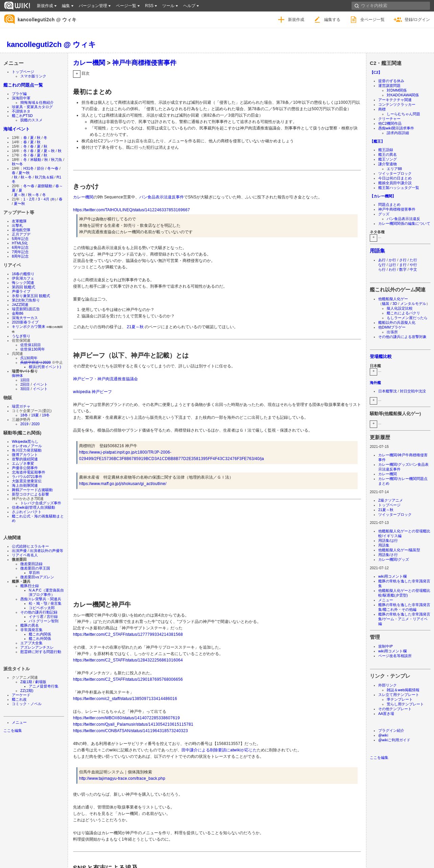
Task: Open 友軍艦隊 in left sidebar
Action: click(19, 221)
